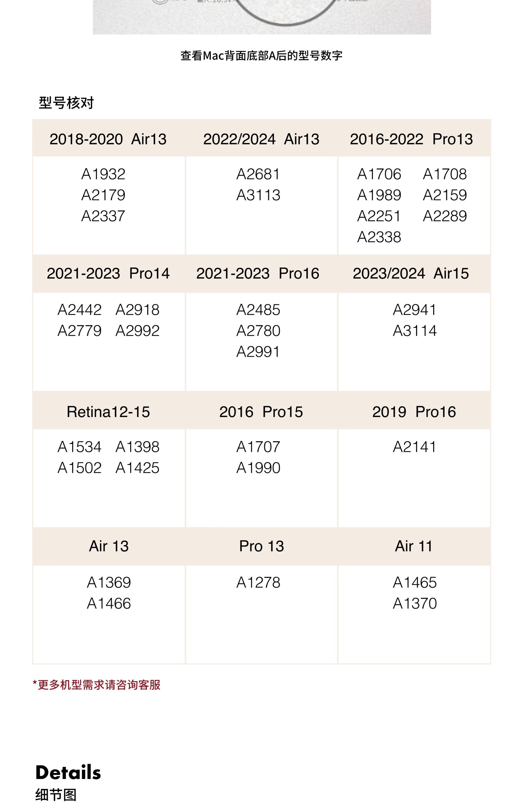Click the red customer service note text
The width and height of the screenshot is (524, 812).
[97, 684]
